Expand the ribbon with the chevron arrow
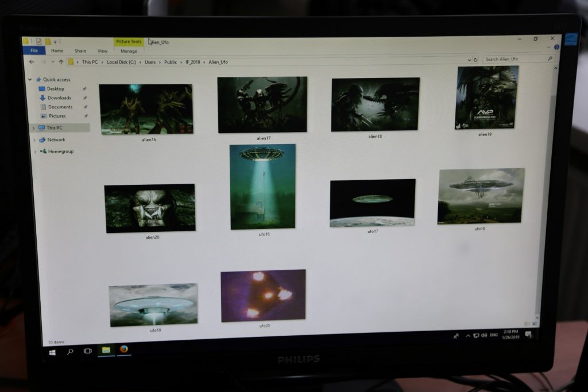 pos(549,48)
